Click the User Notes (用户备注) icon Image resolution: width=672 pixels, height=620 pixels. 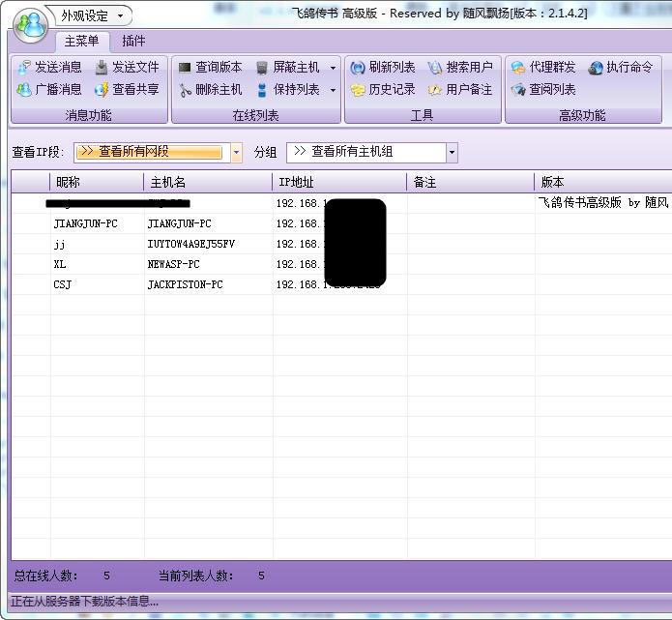(434, 90)
